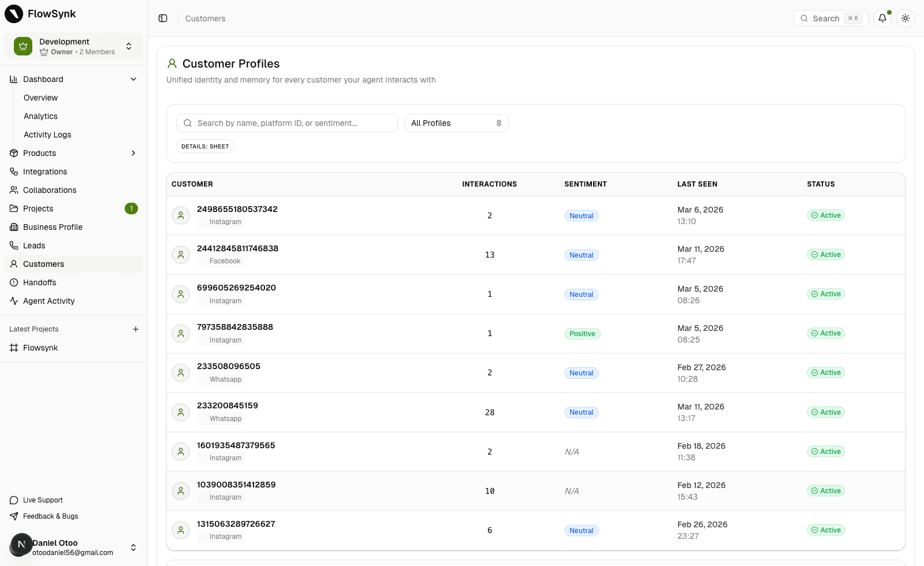This screenshot has width=924, height=566.
Task: Open Activity Logs
Action: click(47, 135)
